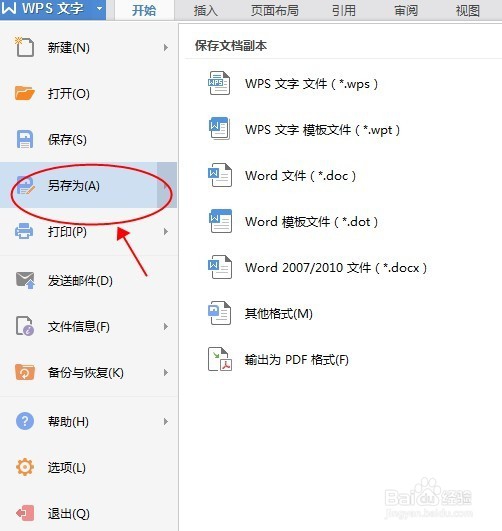Click the Word dot template icon
This screenshot has height=531, width=502.
click(x=221, y=221)
